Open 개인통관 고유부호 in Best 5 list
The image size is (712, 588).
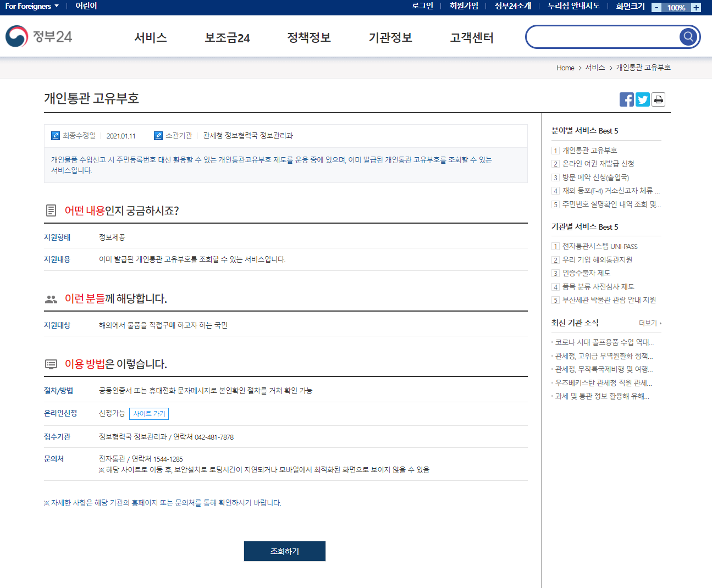coord(589,150)
